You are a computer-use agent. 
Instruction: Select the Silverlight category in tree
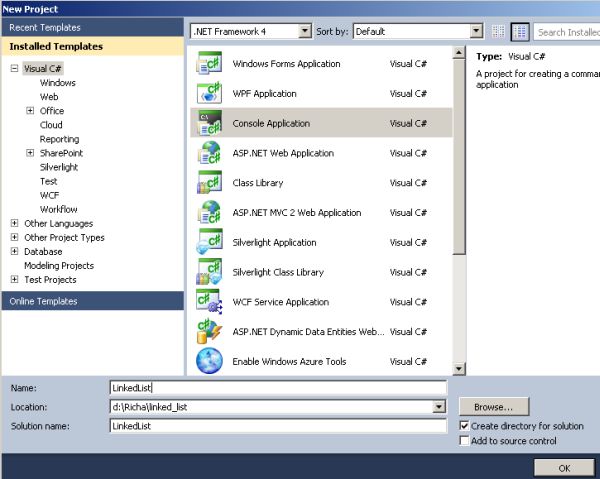[59, 167]
